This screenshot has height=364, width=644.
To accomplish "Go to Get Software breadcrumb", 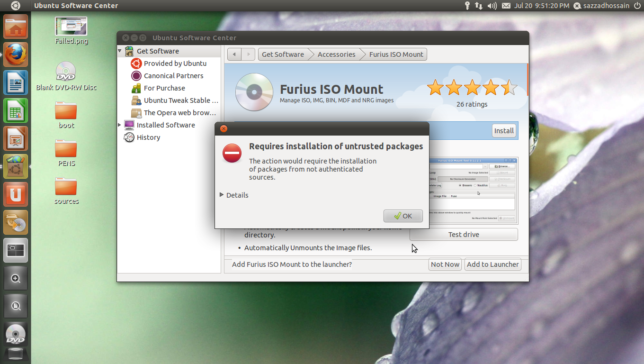I will click(x=283, y=55).
